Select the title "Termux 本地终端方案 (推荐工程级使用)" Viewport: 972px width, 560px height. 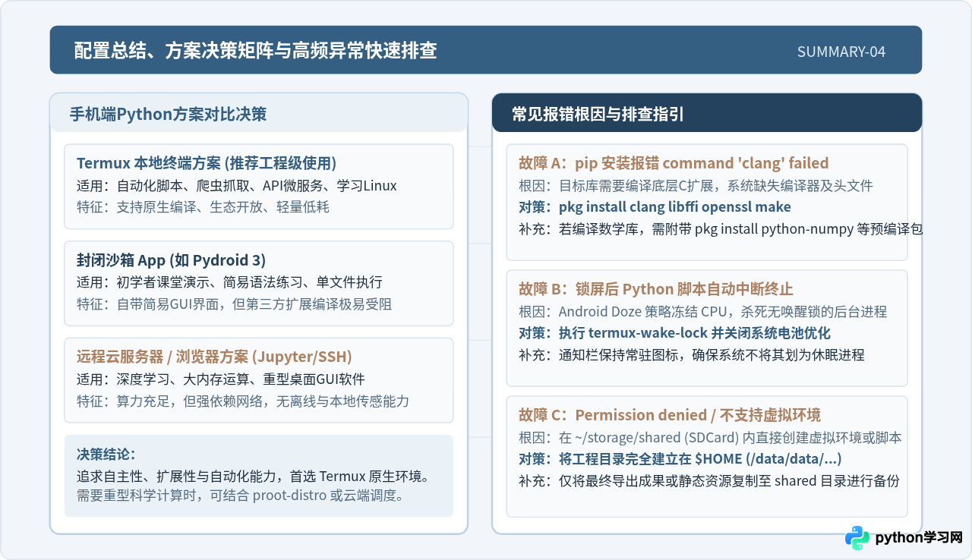pos(207,163)
